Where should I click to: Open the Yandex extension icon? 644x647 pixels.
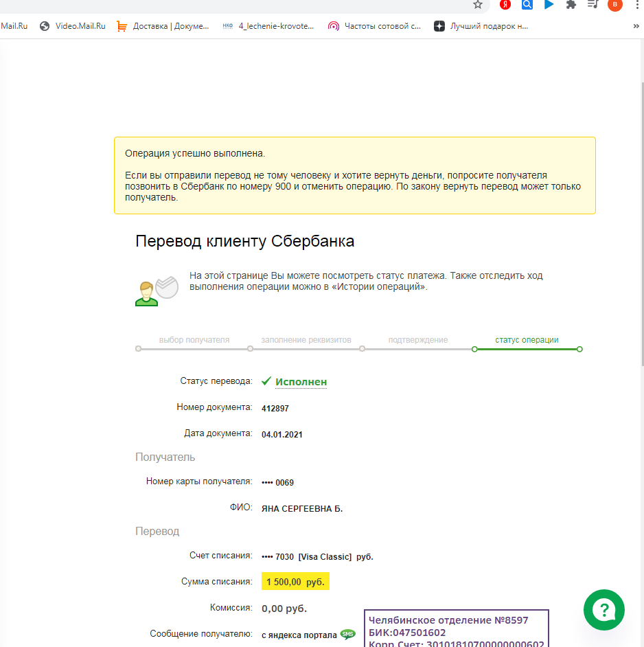505,5
